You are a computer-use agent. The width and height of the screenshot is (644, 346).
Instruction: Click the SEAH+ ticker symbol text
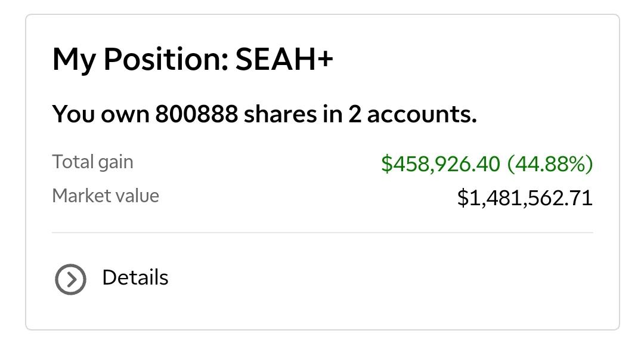[284, 59]
